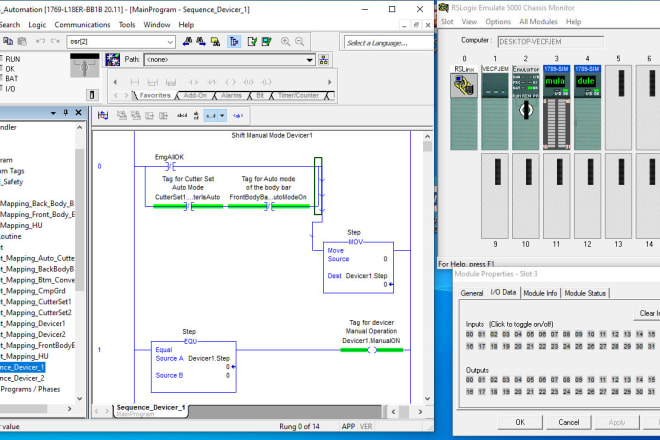The image size is (660, 440).
Task: Click the Cancel button in Module Properties
Action: 569,422
